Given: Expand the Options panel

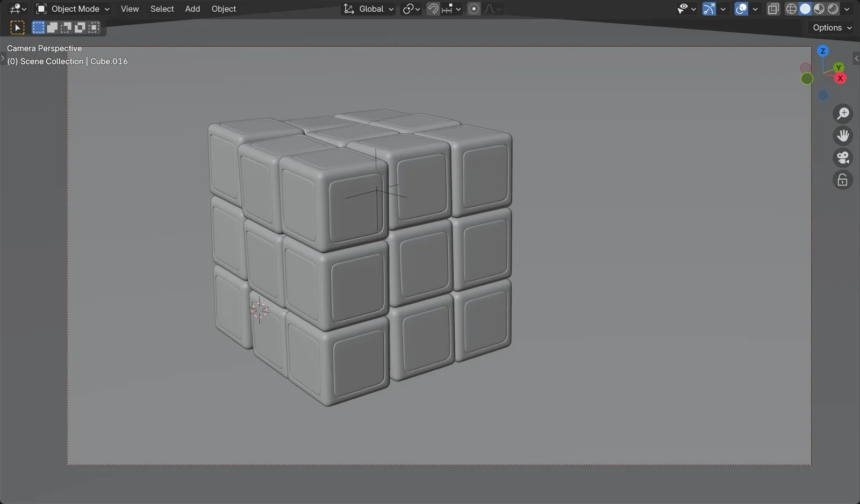Looking at the screenshot, I should coord(829,27).
